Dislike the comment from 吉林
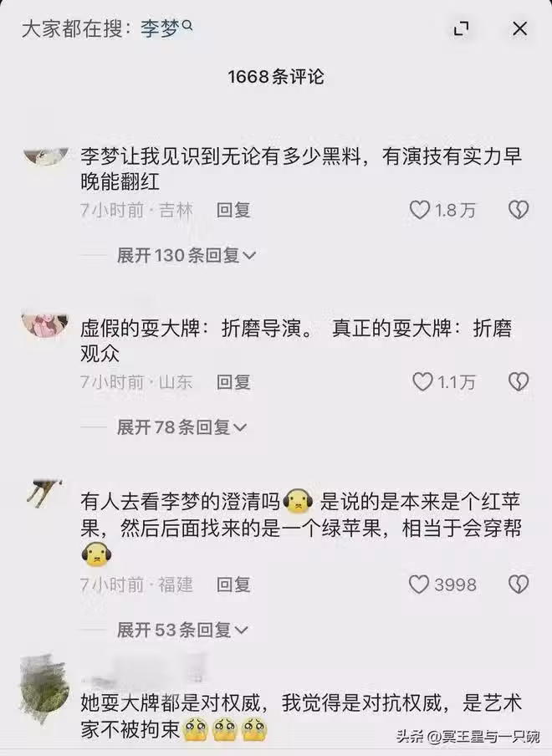Viewport: 552px width, 756px height. pyautogui.click(x=519, y=210)
